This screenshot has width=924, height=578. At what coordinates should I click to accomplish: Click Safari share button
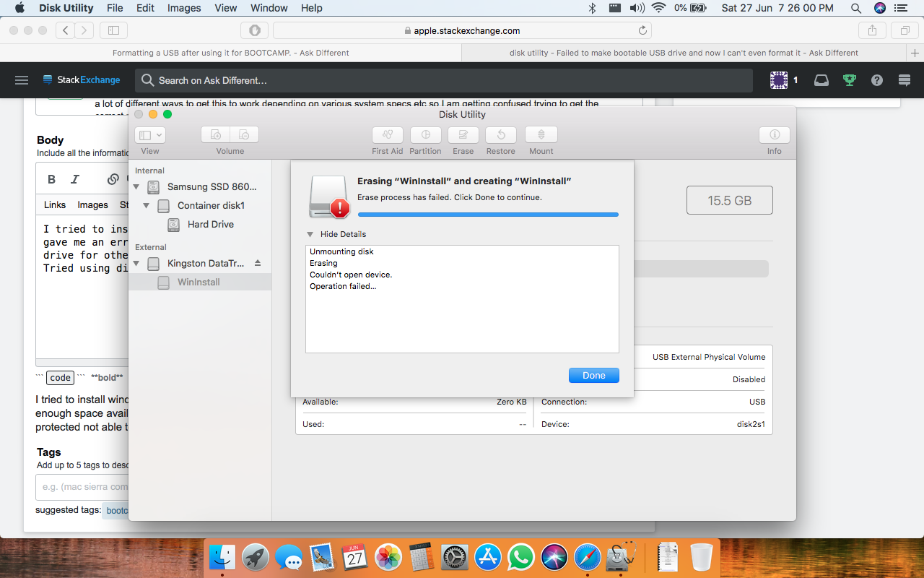point(872,30)
